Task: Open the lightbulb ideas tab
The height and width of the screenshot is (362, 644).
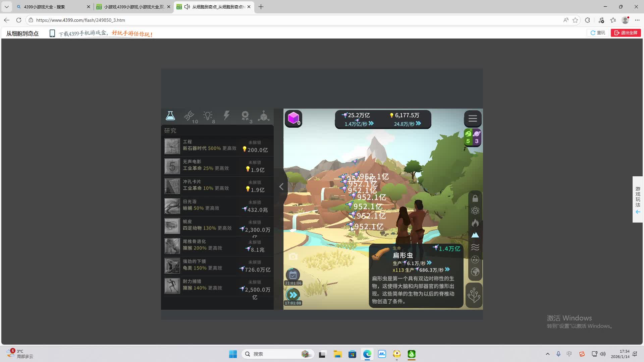Action: [208, 116]
